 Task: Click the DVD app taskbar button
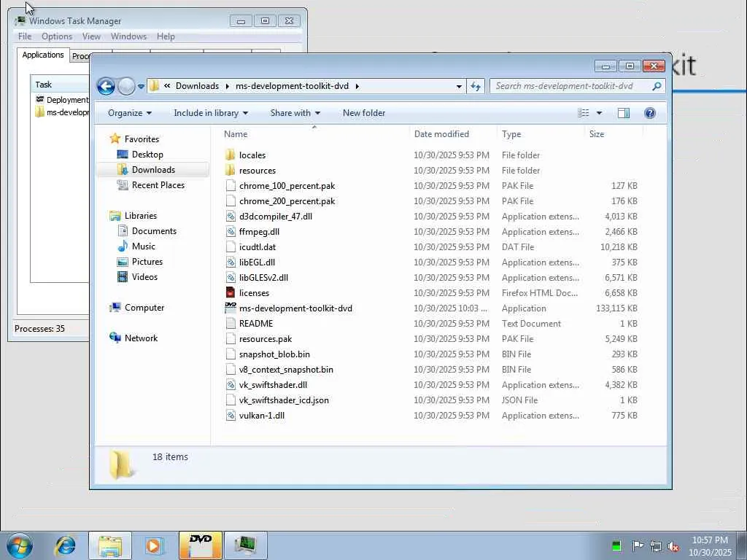tap(201, 545)
